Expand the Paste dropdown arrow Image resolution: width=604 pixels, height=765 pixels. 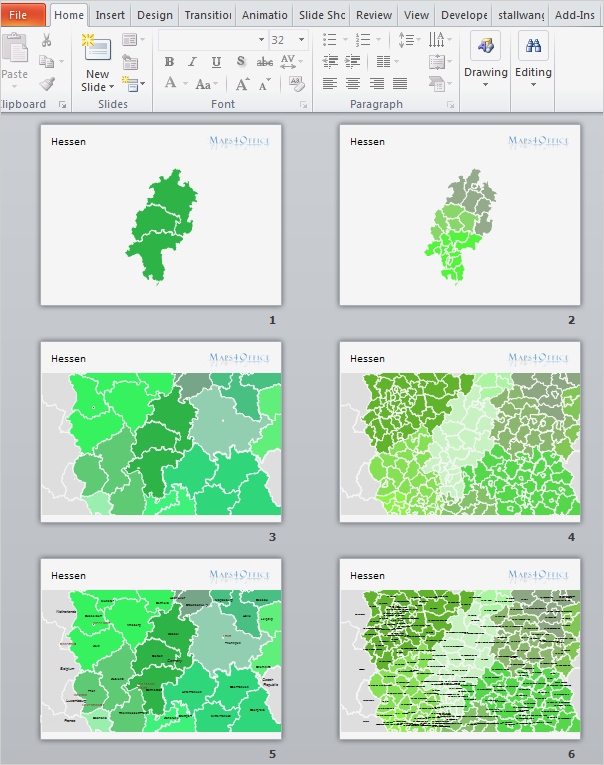coord(15,86)
